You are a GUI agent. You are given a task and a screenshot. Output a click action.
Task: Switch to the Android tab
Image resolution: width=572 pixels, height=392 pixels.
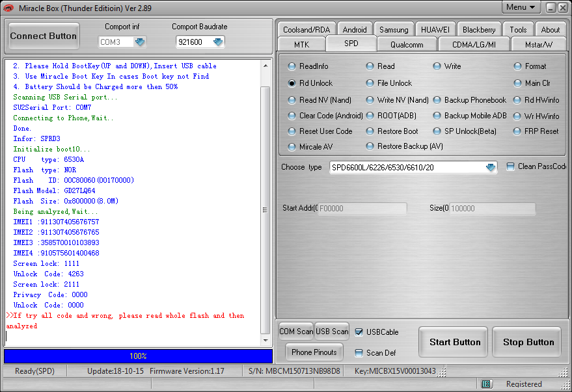point(355,29)
